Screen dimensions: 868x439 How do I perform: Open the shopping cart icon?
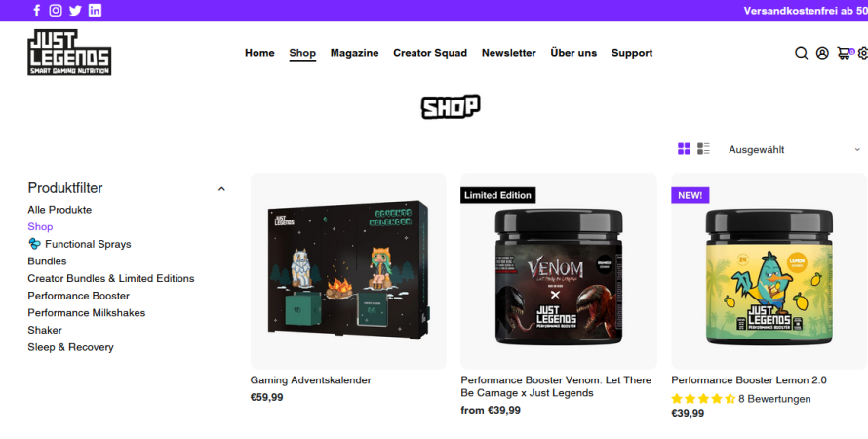pyautogui.click(x=845, y=53)
